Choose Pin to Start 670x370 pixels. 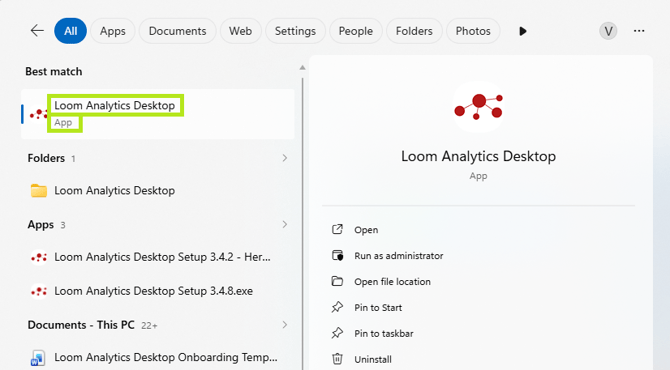click(x=378, y=308)
